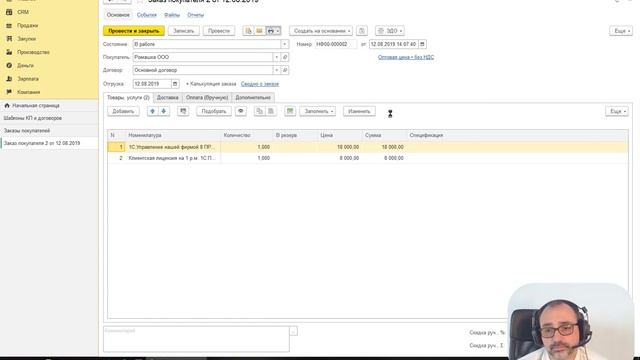
Task: Click the icon button right of Создать на основании
Action: [362, 31]
